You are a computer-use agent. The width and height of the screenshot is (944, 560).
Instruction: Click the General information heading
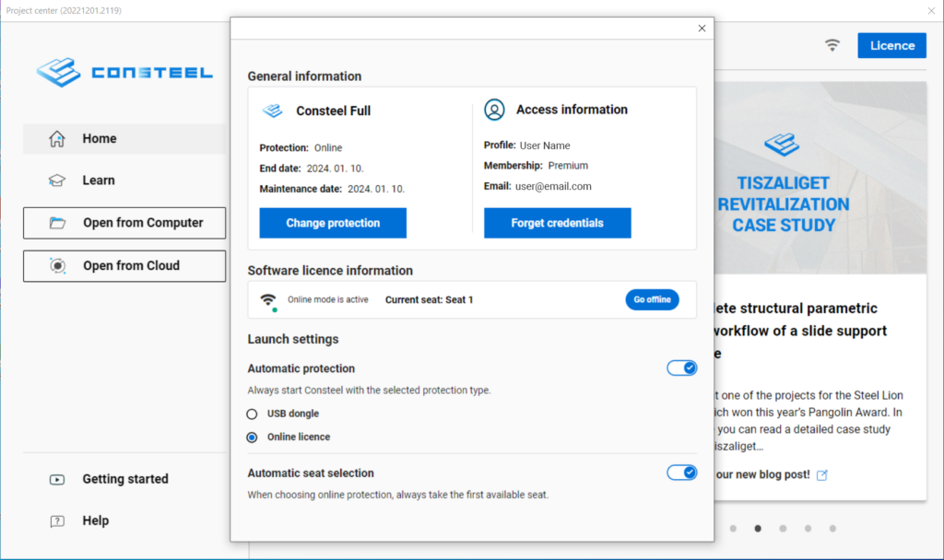point(304,76)
